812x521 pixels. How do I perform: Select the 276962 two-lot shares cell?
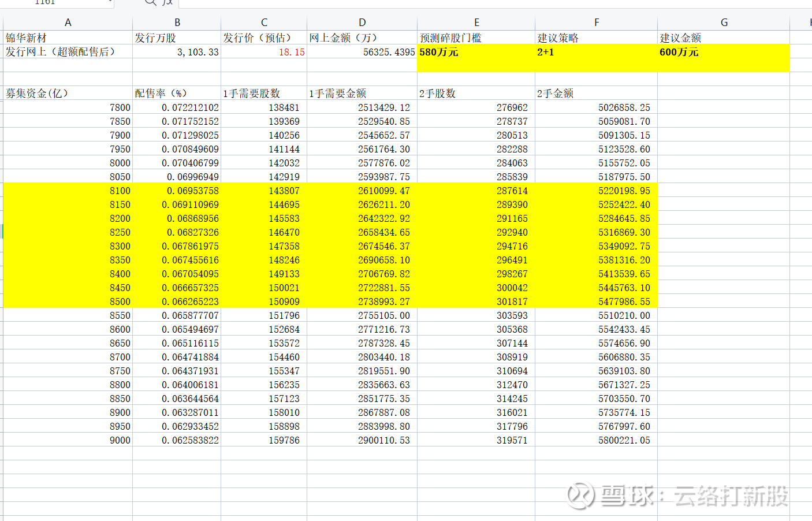[x=476, y=107]
